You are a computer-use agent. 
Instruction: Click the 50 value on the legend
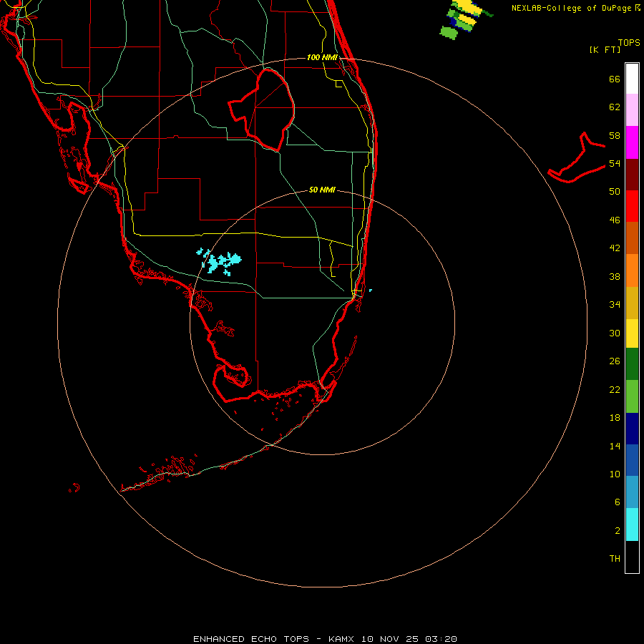(615, 192)
